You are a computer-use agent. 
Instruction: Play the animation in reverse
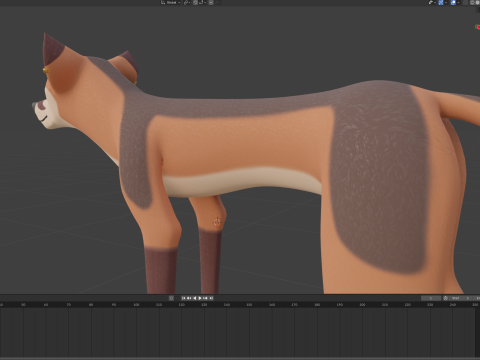click(195, 298)
